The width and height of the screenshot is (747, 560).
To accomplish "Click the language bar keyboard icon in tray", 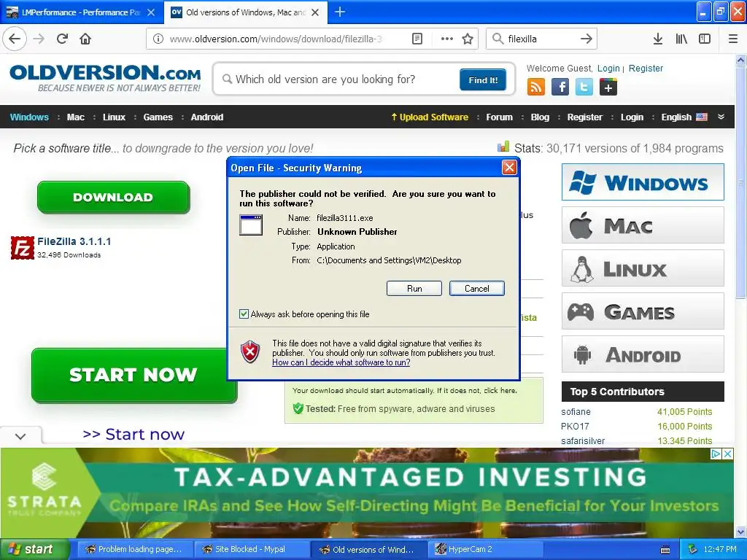I will 665,550.
